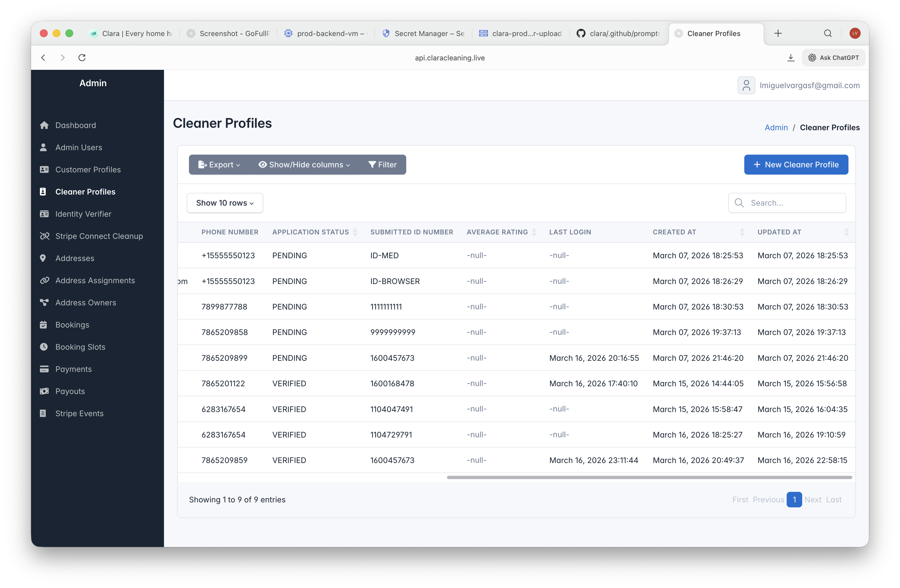This screenshot has height=588, width=900.
Task: Follow the Admin breadcrumb link
Action: 776,127
